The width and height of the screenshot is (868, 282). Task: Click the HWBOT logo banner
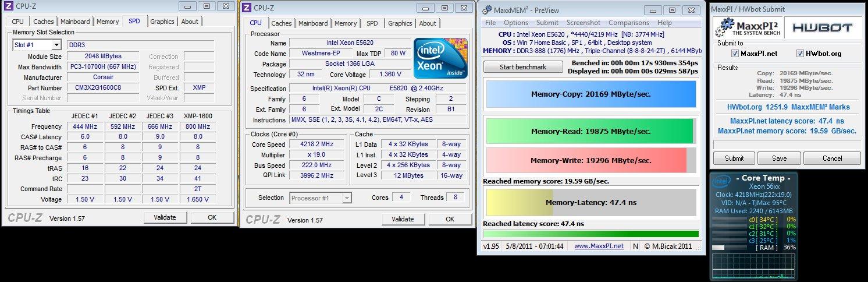pos(824,26)
